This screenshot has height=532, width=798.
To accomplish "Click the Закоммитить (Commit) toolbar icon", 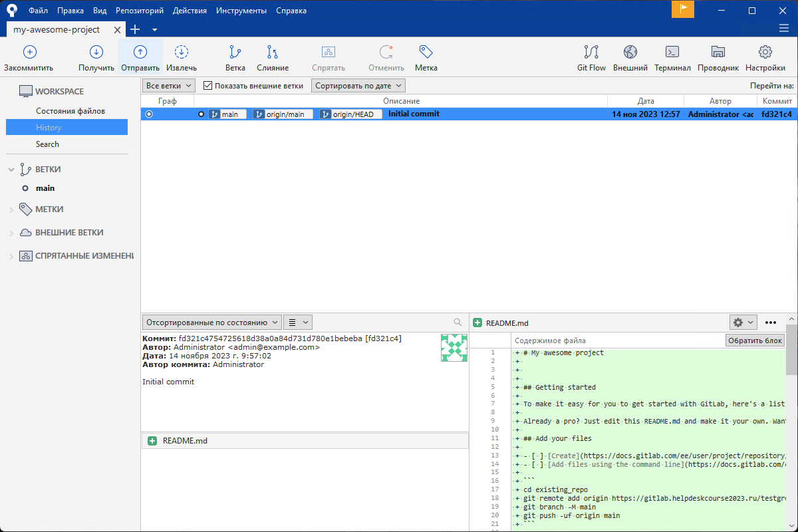I will 29,53.
